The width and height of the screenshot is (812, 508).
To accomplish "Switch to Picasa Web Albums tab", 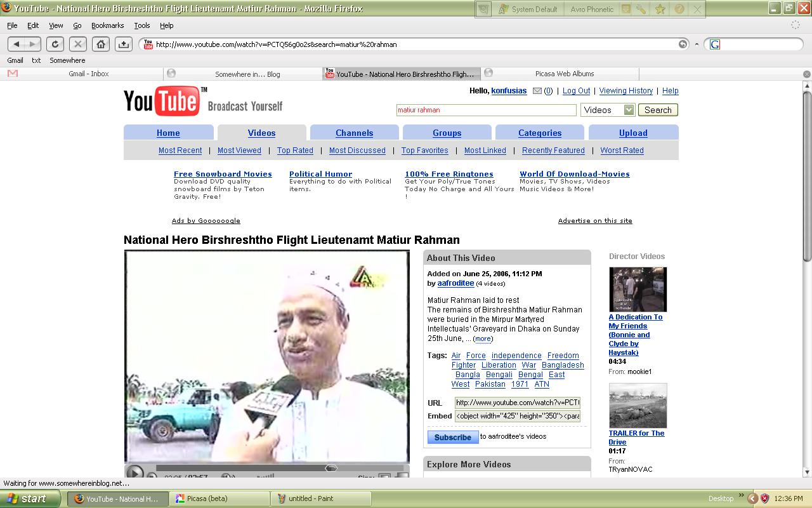I will 560,74.
